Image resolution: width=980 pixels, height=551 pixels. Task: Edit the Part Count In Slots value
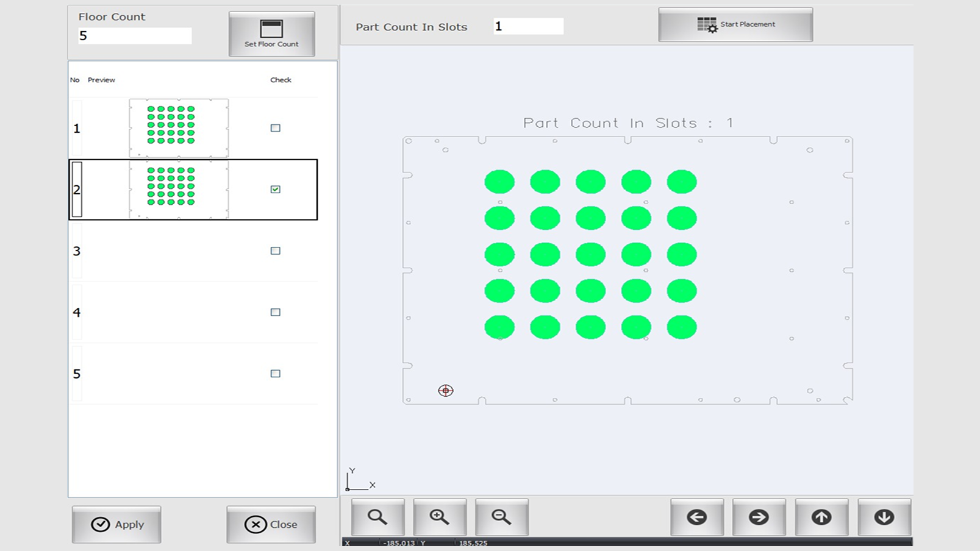pos(528,26)
